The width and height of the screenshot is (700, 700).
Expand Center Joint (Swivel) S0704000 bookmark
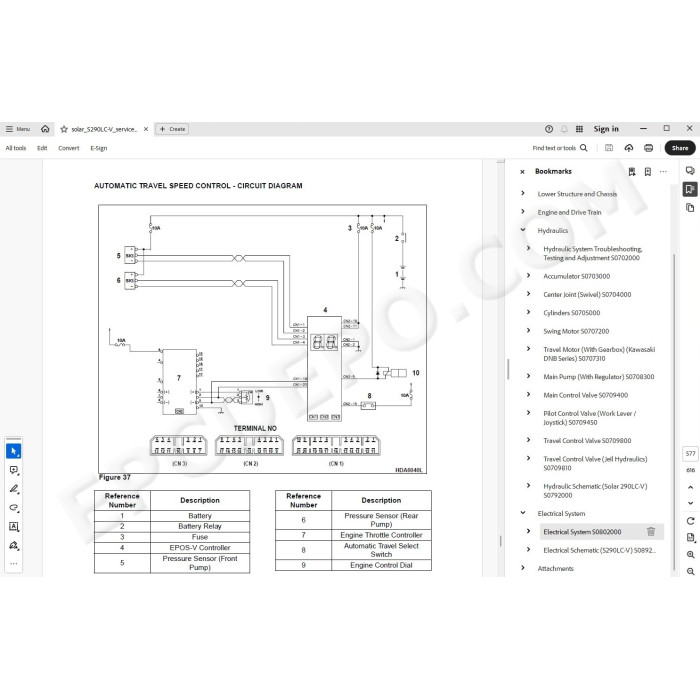[x=529, y=294]
